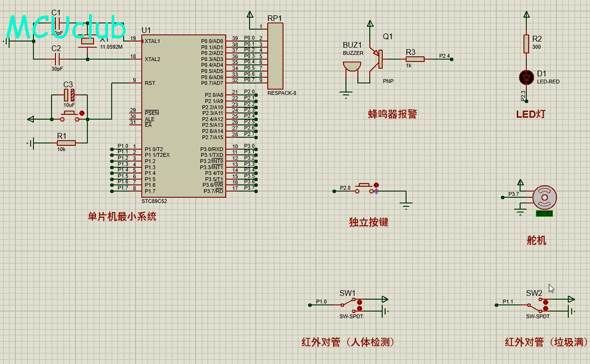Select the power terminal above Q1 emitter
The width and height of the screenshot is (590, 364).
[x=370, y=24]
